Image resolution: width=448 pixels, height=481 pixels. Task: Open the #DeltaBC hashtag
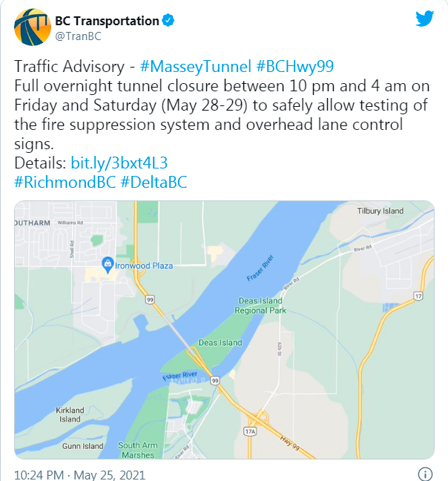click(x=154, y=182)
